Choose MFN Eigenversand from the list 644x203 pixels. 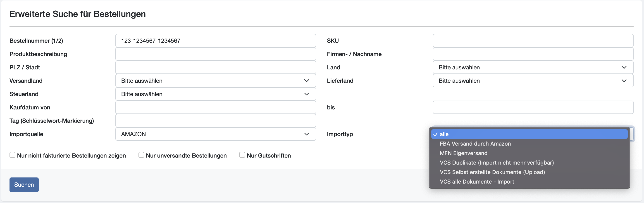(463, 153)
